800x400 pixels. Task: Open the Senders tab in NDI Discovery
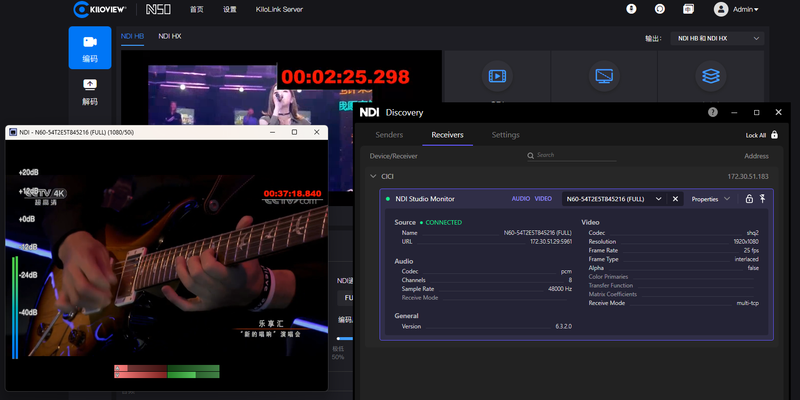tap(389, 135)
